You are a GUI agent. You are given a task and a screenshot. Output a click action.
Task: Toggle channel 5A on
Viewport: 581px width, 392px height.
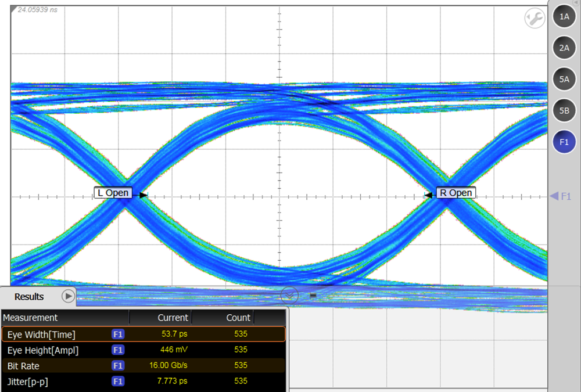click(x=564, y=80)
